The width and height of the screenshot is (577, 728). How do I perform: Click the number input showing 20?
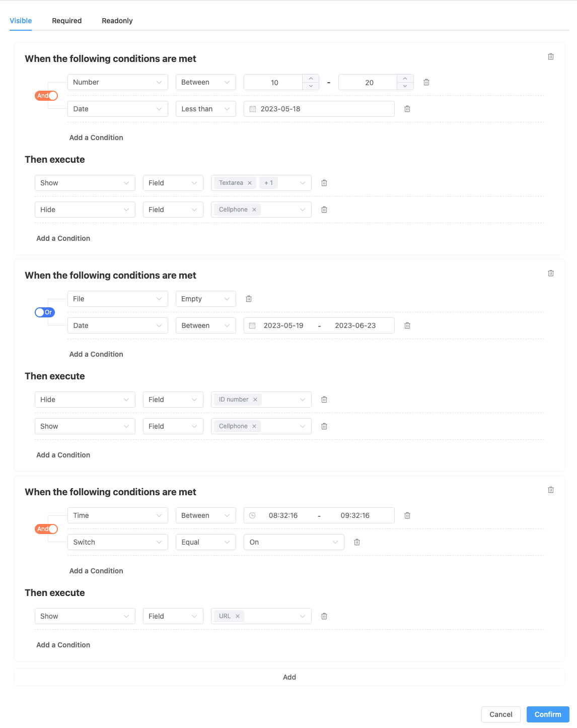tap(369, 82)
